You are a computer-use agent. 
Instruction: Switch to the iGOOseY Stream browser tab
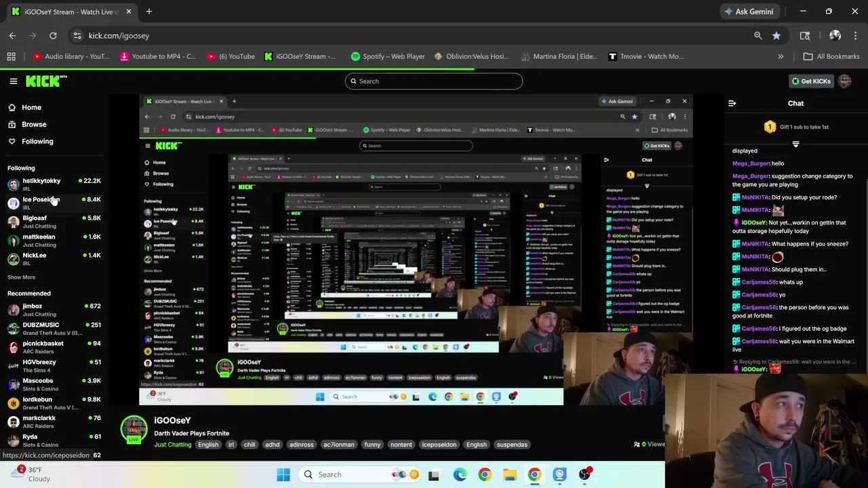71,12
